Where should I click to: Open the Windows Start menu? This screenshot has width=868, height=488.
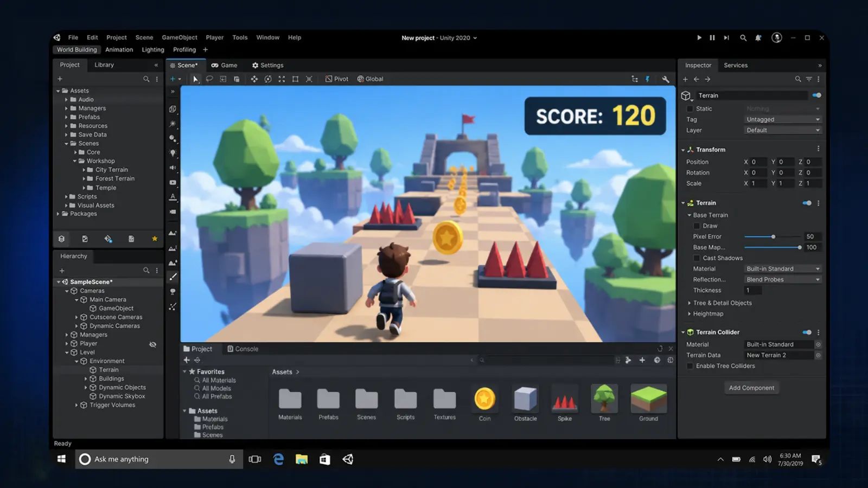pyautogui.click(x=62, y=459)
